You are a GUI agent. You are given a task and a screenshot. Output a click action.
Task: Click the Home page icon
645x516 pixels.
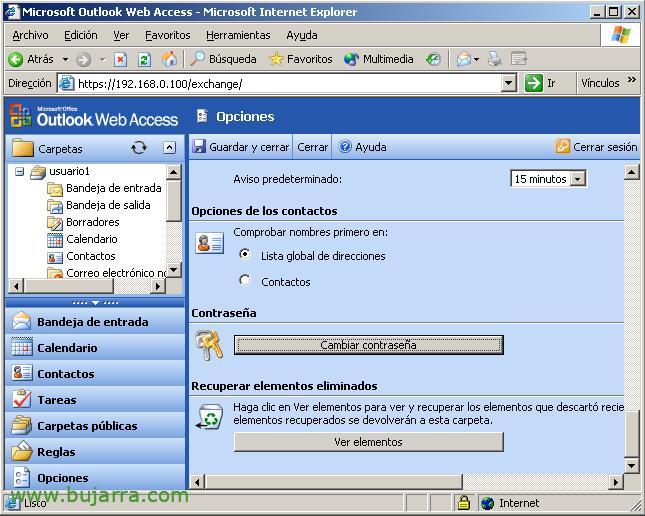[x=169, y=59]
